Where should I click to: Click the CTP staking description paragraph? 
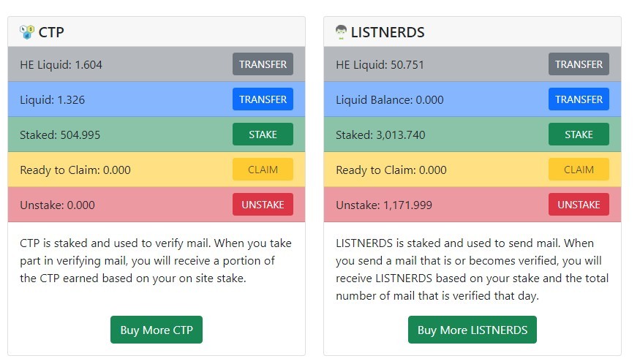click(x=156, y=261)
